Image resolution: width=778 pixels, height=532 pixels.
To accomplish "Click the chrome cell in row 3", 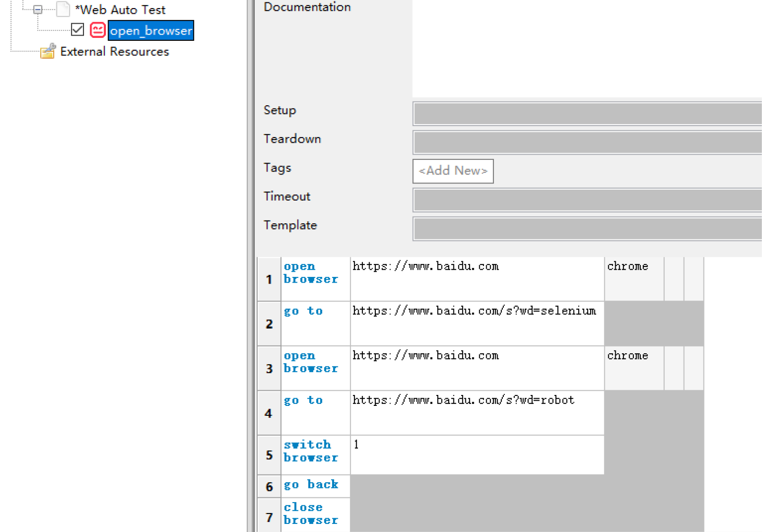I will click(634, 368).
